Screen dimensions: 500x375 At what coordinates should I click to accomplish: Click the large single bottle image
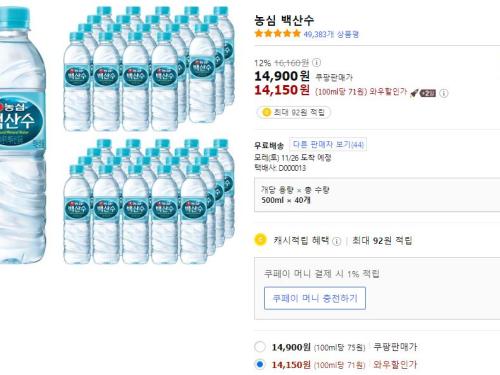[x=22, y=135]
